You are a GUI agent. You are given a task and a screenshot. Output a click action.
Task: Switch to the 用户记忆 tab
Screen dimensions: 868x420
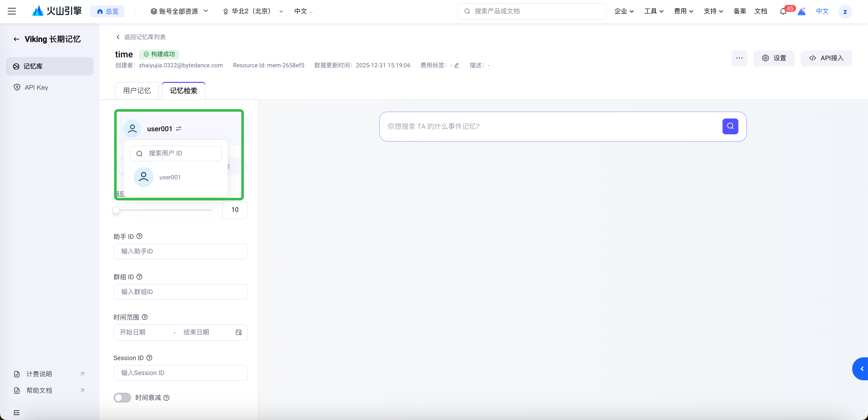[137, 91]
